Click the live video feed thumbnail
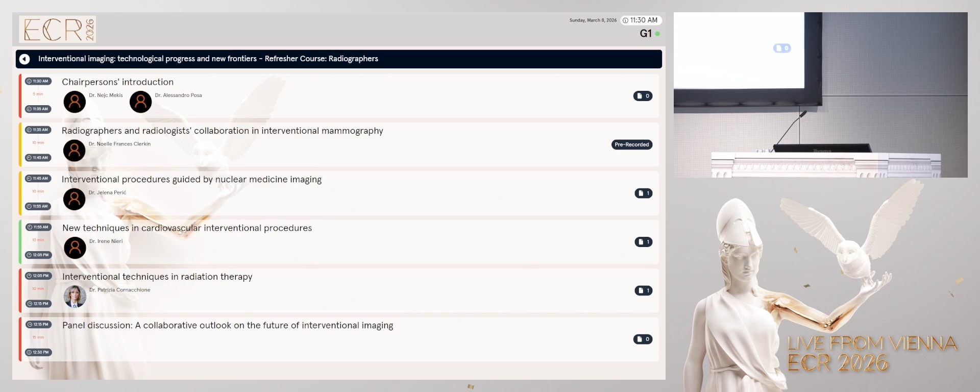This screenshot has height=392, width=980. pos(820,95)
